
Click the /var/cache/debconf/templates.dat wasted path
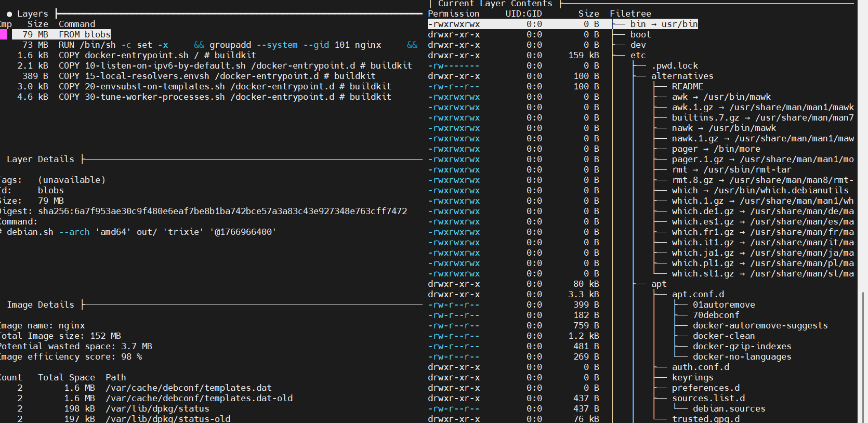[x=189, y=388]
